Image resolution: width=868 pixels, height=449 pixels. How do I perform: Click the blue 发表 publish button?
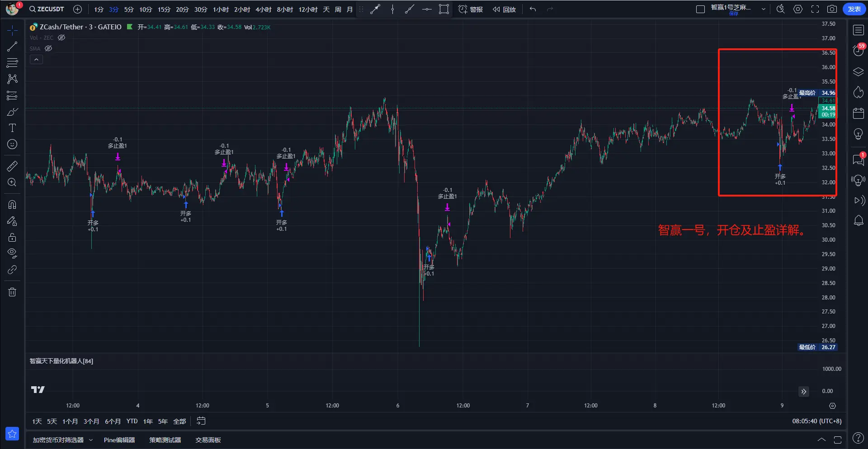[854, 9]
